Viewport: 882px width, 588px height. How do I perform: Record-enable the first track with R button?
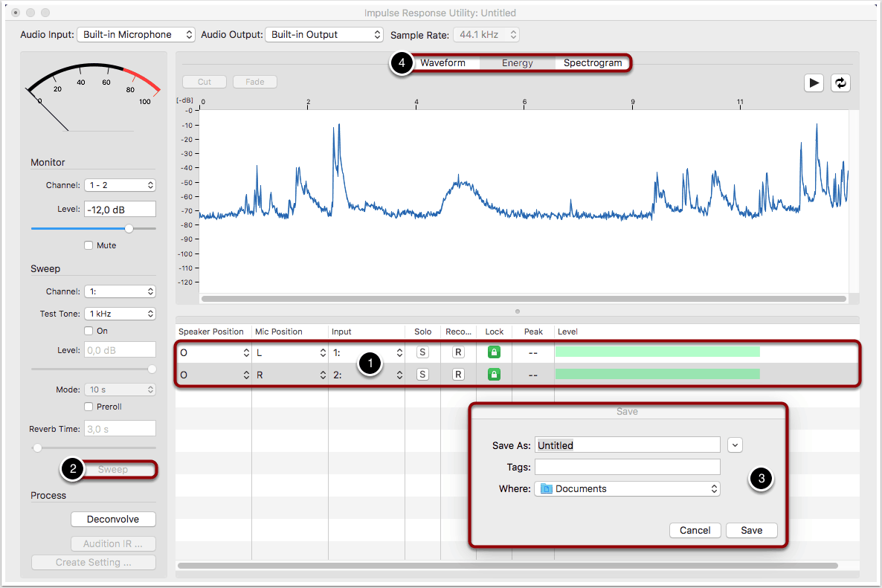click(x=458, y=352)
